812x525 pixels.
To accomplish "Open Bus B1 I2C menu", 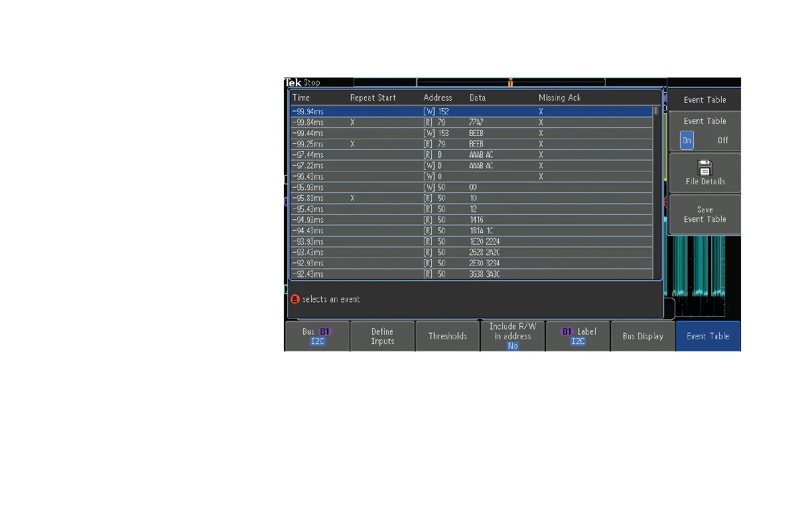I will (x=317, y=336).
